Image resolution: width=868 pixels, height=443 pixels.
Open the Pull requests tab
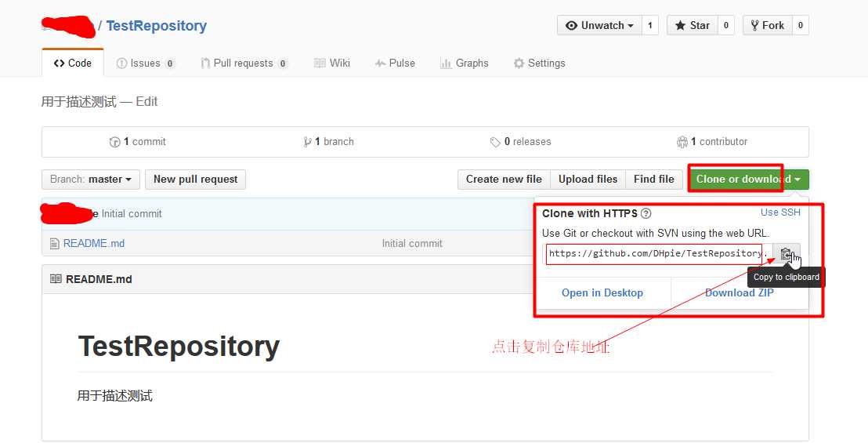click(244, 64)
